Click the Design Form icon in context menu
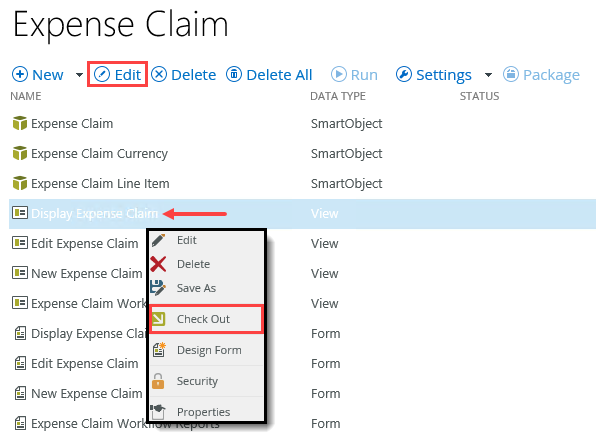 (159, 350)
